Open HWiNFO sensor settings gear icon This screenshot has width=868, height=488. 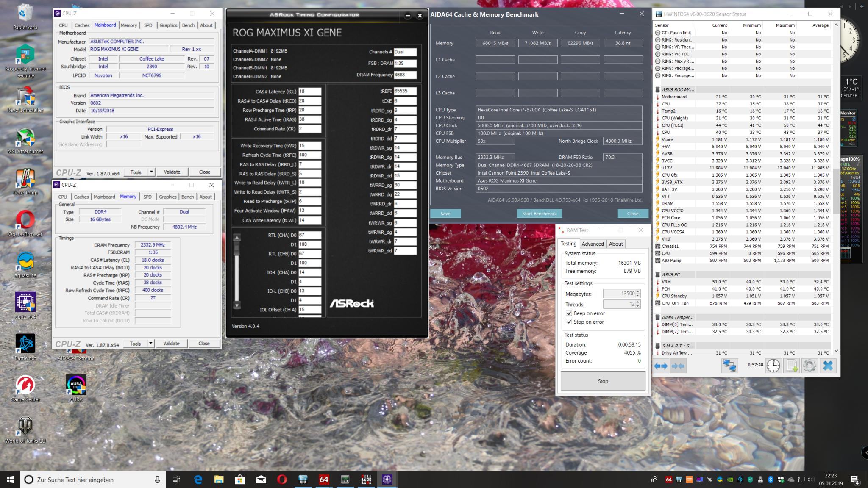(810, 366)
